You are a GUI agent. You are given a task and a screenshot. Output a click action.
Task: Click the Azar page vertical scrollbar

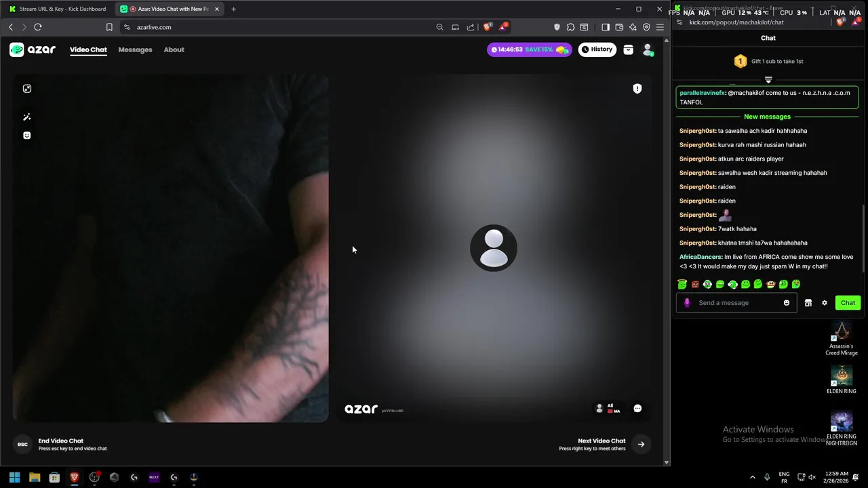click(x=667, y=251)
